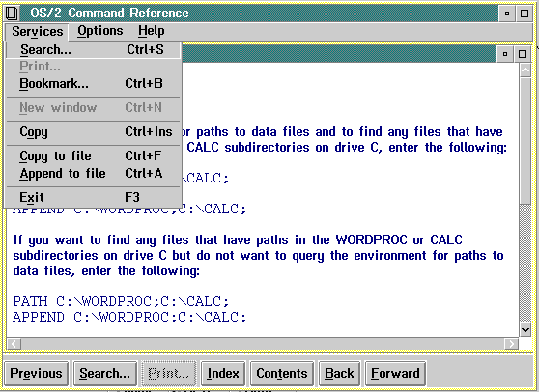Open the Index via bottom button
Viewport: 539px width, 392px height.
tap(223, 373)
